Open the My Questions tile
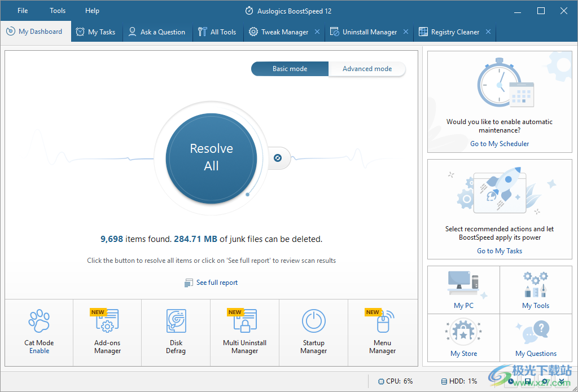Viewport: 578px width, 392px height. coord(536,338)
